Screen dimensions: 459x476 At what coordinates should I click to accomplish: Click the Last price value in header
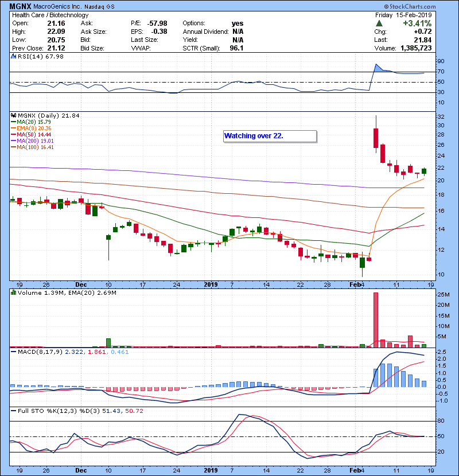[x=422, y=40]
